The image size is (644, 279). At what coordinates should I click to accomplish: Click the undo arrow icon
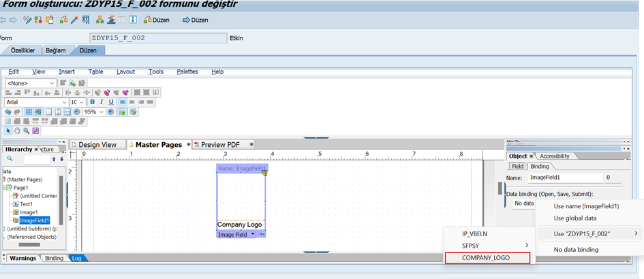(x=8, y=112)
